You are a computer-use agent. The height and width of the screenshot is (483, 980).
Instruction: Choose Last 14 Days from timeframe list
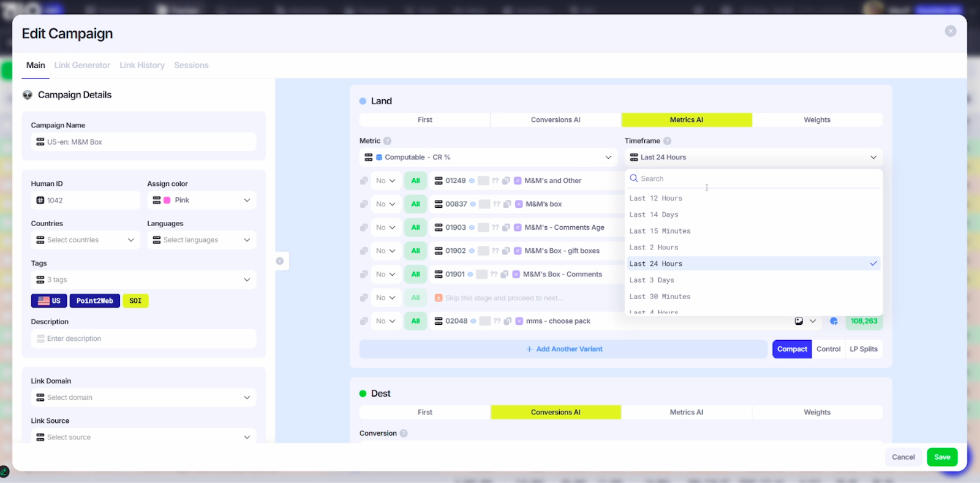[654, 215]
